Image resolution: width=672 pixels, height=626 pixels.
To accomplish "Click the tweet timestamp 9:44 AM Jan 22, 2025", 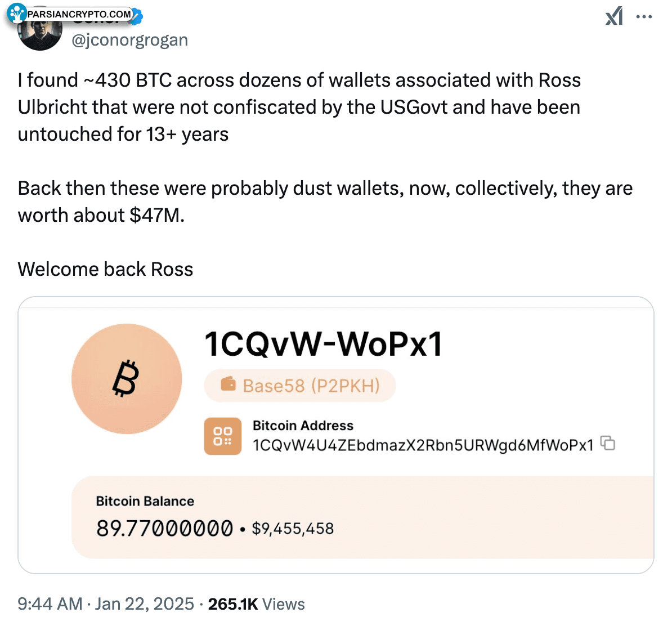I will tap(106, 604).
